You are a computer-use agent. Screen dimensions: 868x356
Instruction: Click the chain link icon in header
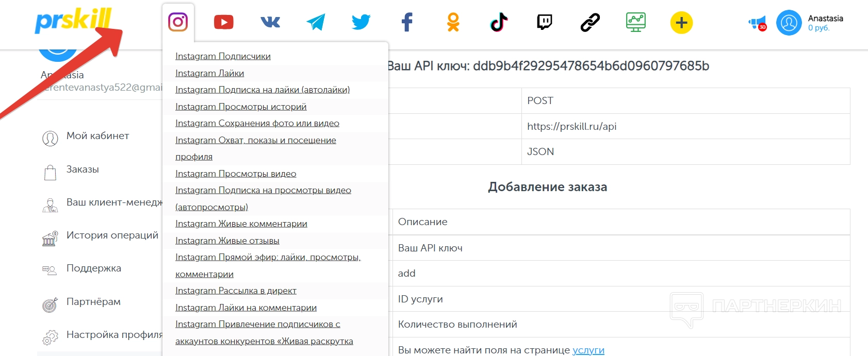tap(590, 23)
